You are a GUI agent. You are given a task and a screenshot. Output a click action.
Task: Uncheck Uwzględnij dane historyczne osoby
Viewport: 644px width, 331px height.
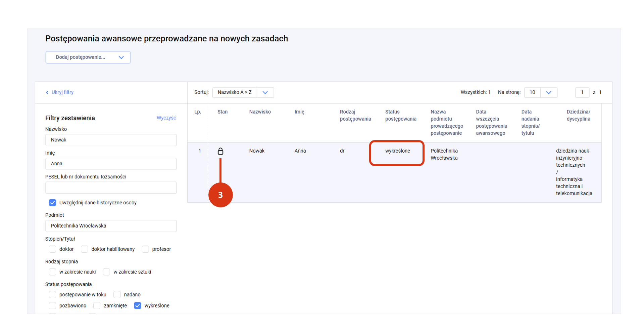[53, 203]
